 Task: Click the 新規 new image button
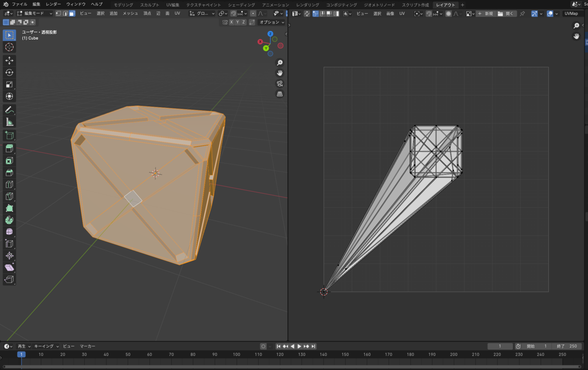(485, 14)
